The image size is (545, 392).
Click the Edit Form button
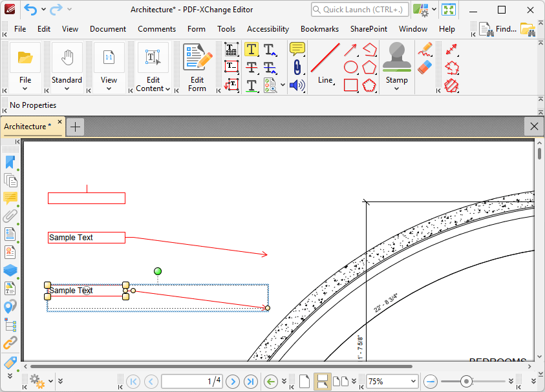coord(197,67)
